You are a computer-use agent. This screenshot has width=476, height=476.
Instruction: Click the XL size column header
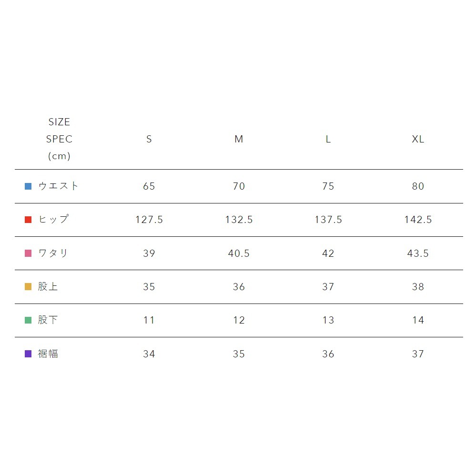[418, 139]
